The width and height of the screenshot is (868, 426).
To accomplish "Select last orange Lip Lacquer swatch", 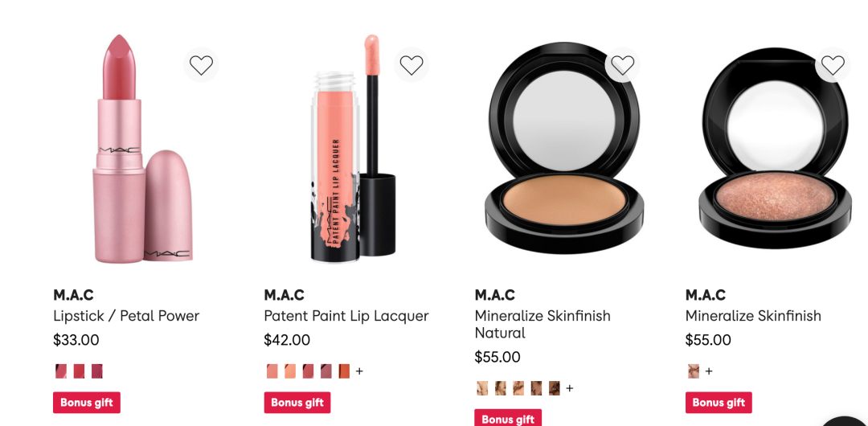I will point(344,371).
